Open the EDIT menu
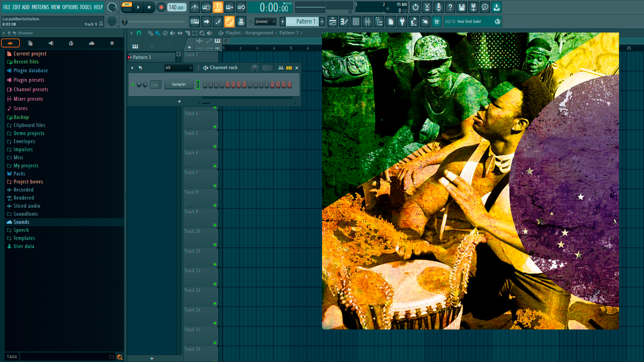The image size is (644, 362). [x=17, y=7]
